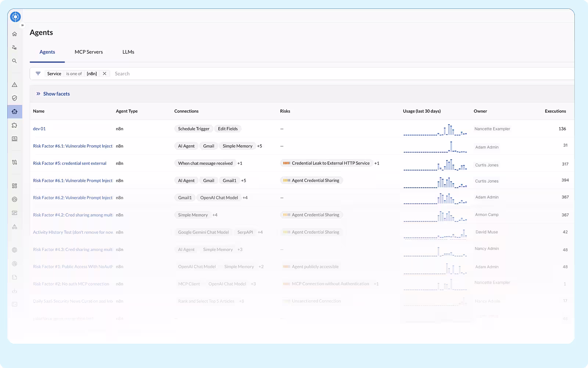Open Activity History Test agent link
The height and width of the screenshot is (368, 588).
(x=73, y=232)
